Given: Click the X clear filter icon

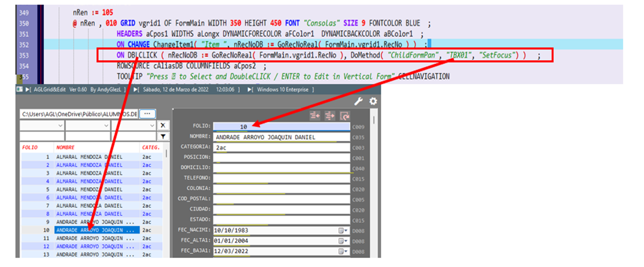Looking at the screenshot, I should 162,125.
